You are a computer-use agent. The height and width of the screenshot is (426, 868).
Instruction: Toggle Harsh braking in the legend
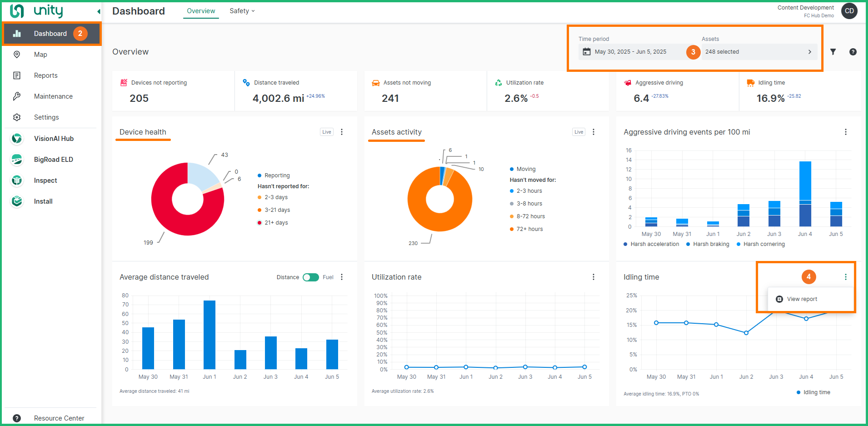point(708,244)
